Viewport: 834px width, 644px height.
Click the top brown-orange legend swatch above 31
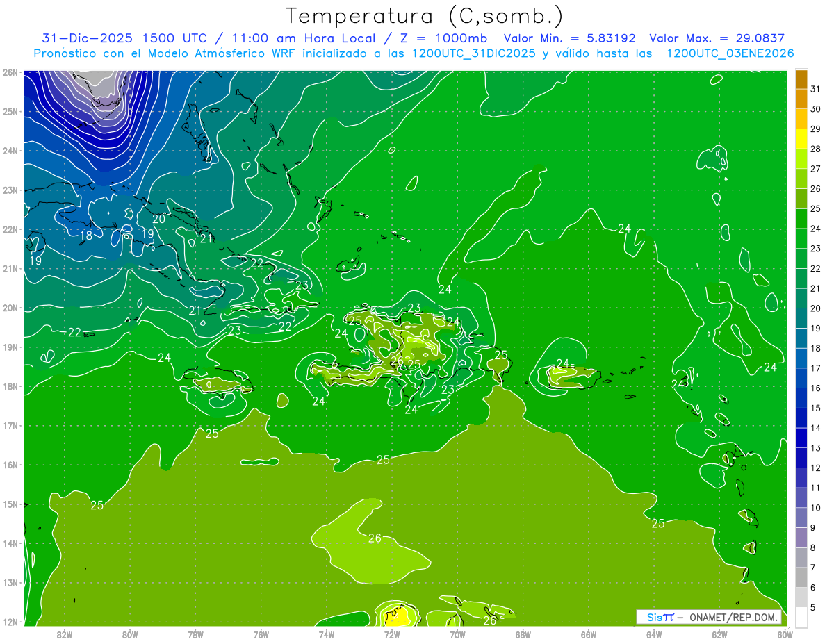[x=801, y=79]
